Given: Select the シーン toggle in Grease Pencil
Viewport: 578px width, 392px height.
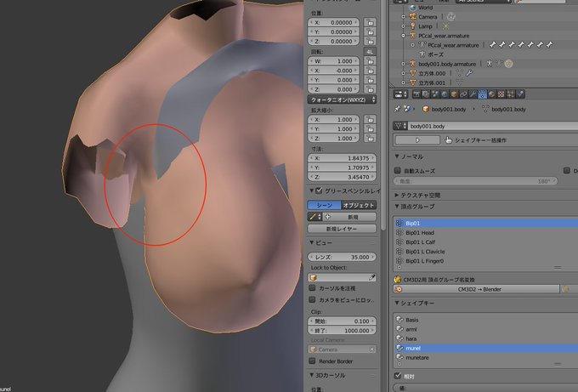Looking at the screenshot, I should point(325,205).
